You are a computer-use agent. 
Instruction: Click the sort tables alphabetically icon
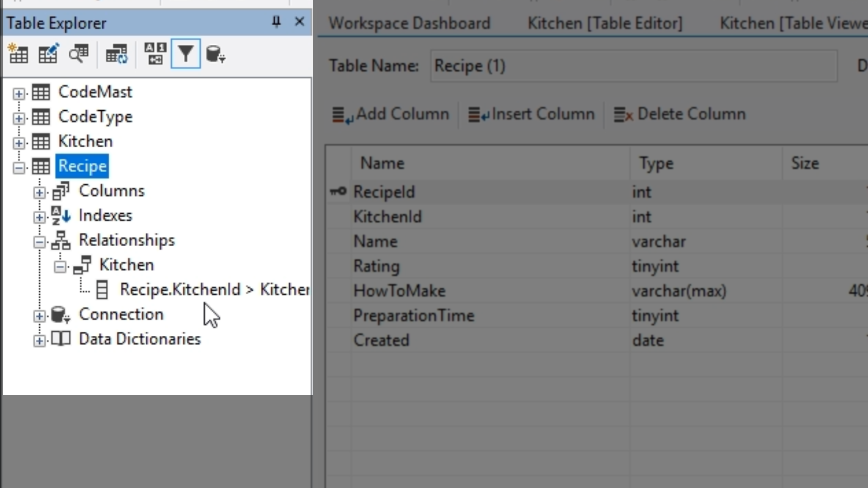155,54
